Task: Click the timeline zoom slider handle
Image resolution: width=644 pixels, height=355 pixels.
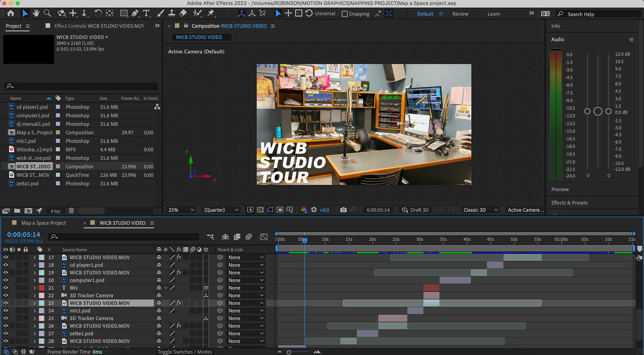Action: (x=289, y=352)
